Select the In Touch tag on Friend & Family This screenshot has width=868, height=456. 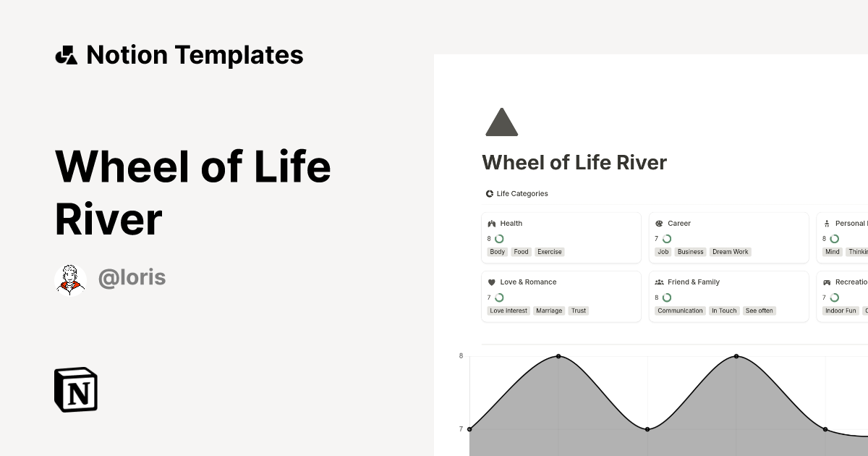coord(724,311)
